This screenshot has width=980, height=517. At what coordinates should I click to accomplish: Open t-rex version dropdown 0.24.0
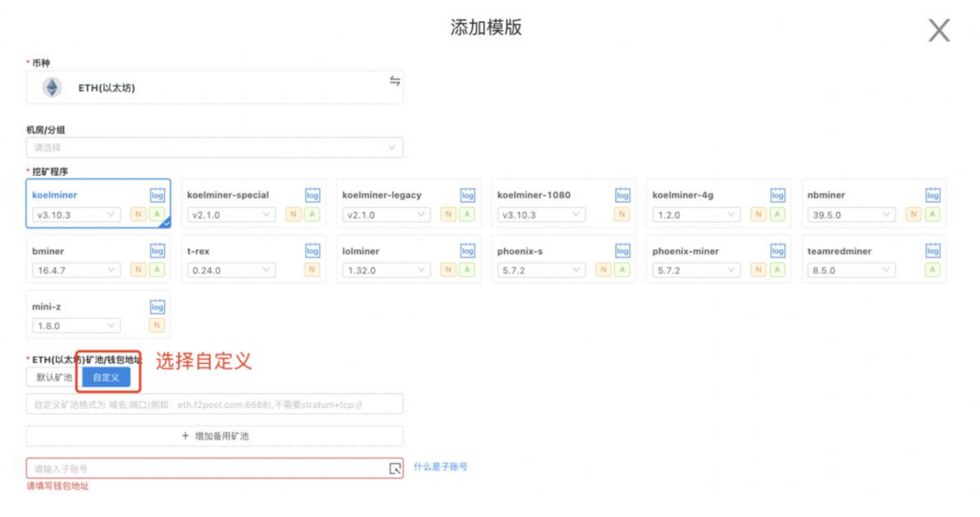click(x=231, y=269)
